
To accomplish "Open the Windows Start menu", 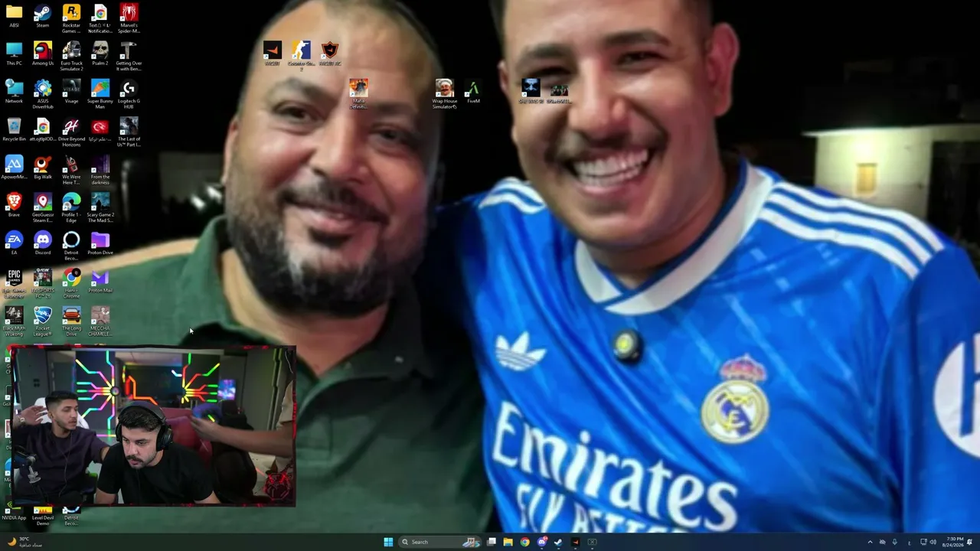I will 388,542.
